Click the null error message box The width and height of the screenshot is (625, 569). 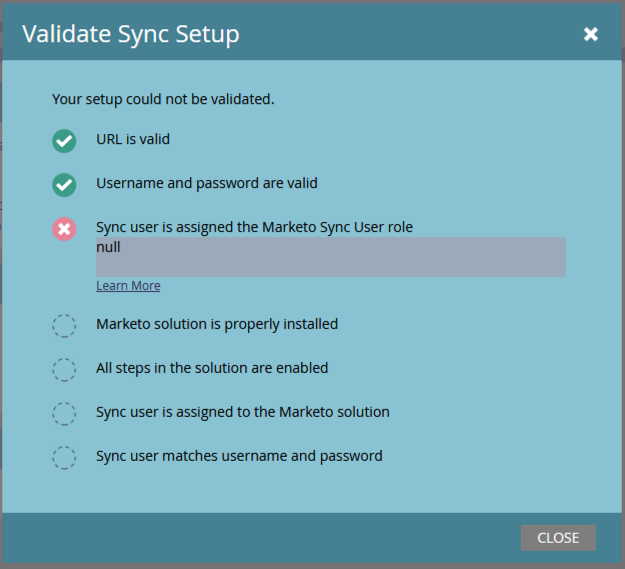coord(331,257)
